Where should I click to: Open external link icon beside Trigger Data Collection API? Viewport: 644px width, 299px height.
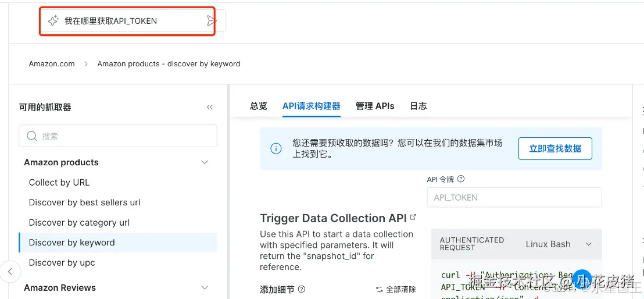[413, 217]
